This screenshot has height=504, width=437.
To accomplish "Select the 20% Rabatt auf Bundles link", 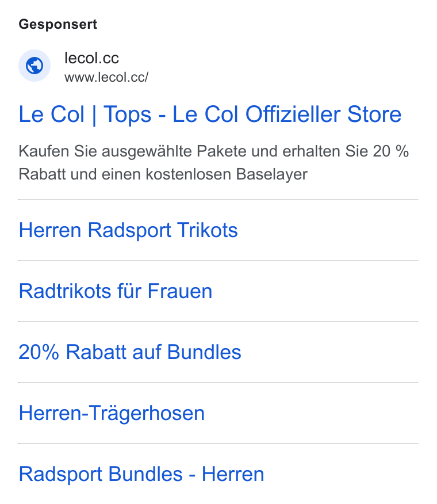I will pos(130,352).
